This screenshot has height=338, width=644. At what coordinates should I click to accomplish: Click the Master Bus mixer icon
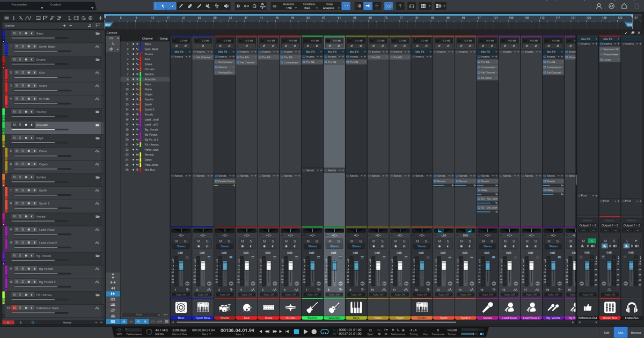click(609, 307)
